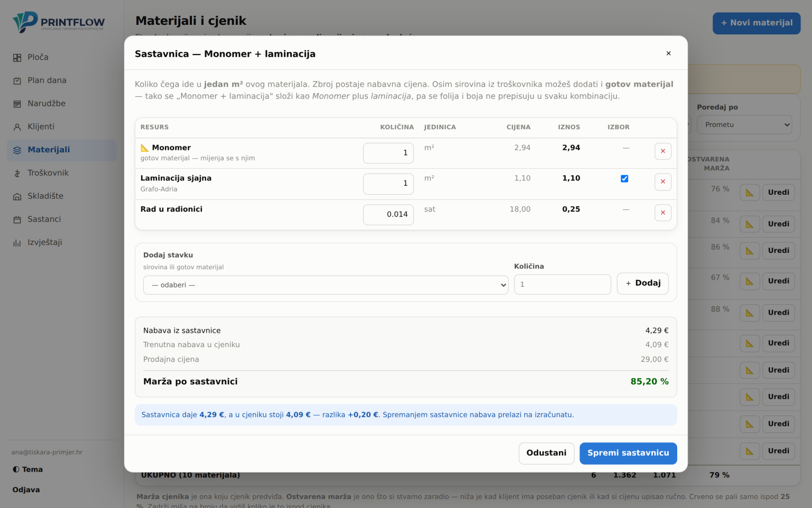Select Materijali in the sidebar
812x508 pixels.
tap(61, 150)
